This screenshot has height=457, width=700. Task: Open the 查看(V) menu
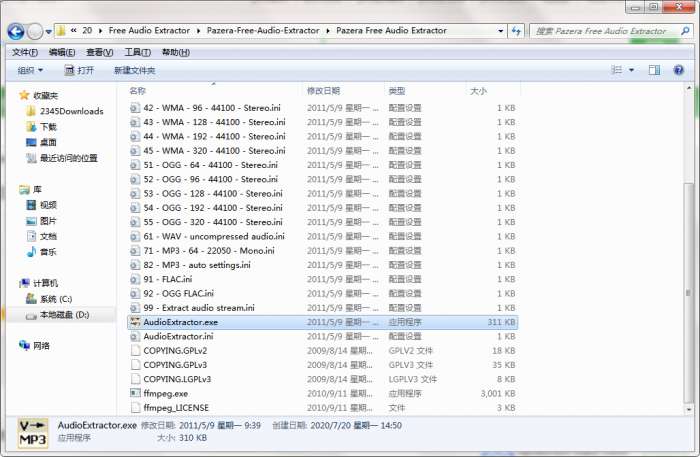[99, 52]
